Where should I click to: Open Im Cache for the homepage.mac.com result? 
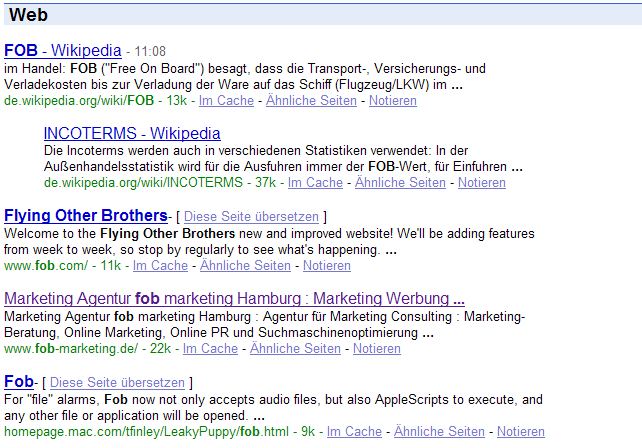click(x=354, y=431)
